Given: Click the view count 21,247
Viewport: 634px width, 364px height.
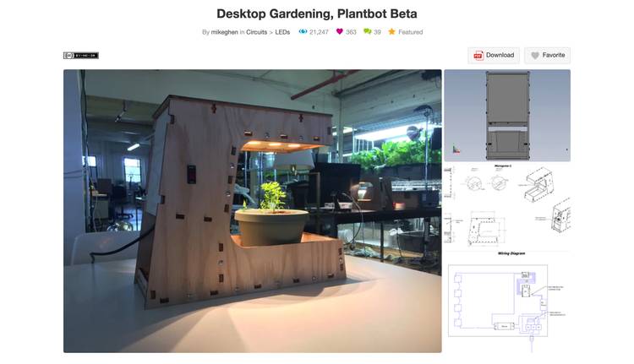Looking at the screenshot, I should pyautogui.click(x=319, y=32).
